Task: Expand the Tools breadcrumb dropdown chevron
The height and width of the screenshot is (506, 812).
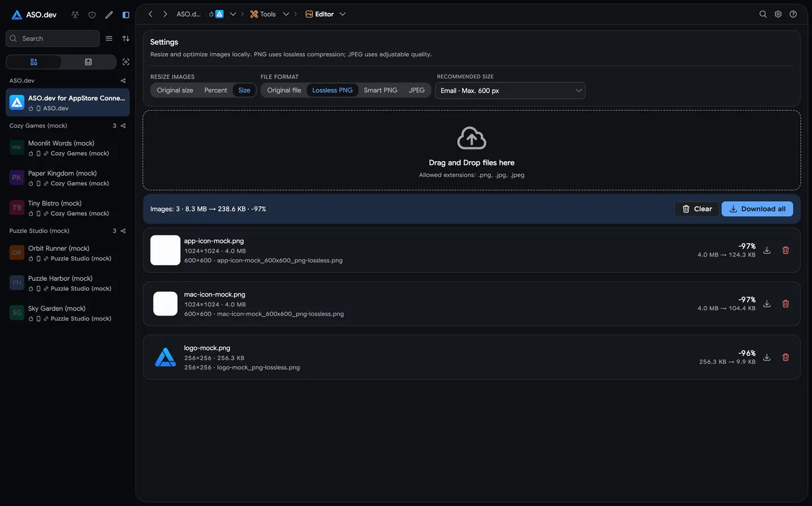Action: tap(286, 14)
